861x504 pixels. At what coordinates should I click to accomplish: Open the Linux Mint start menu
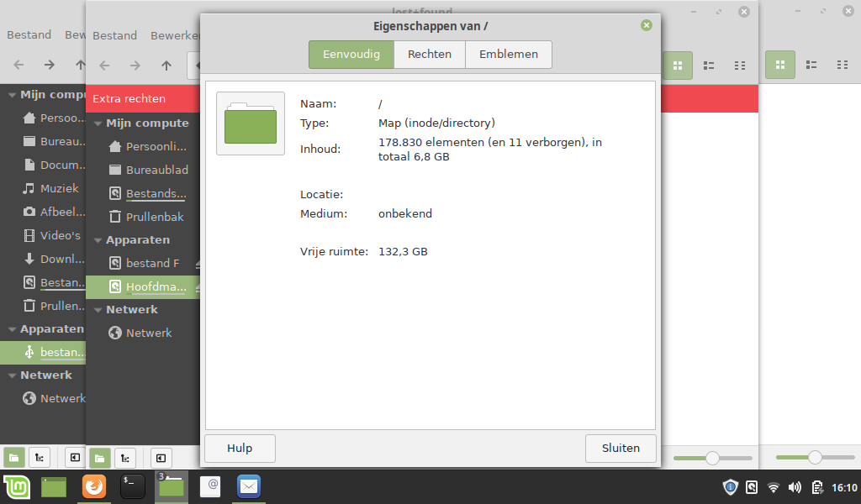click(17, 486)
